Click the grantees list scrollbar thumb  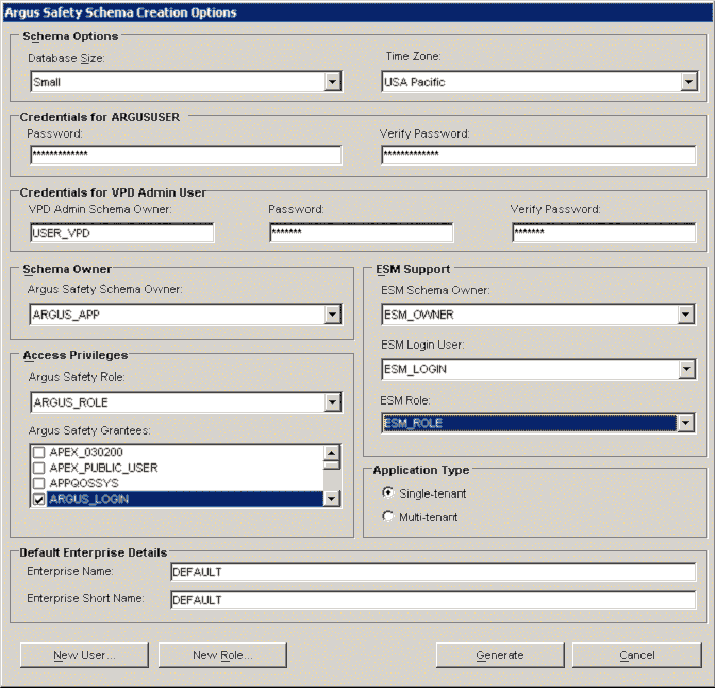click(332, 465)
